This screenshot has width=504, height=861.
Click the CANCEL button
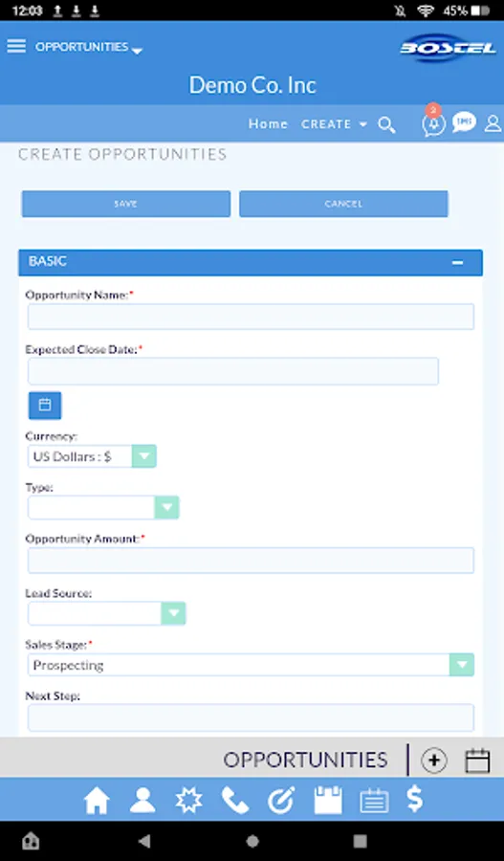343,204
